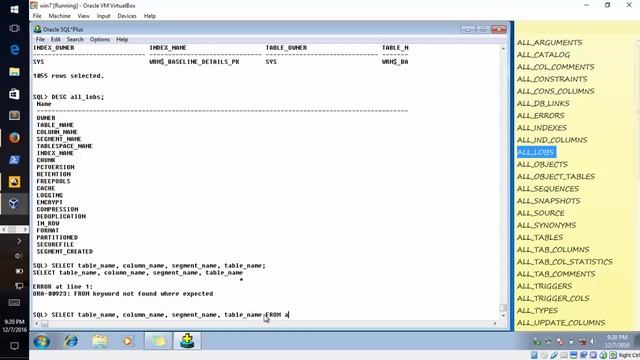
Task: Click ORA-00923 error message line
Action: (x=123, y=293)
